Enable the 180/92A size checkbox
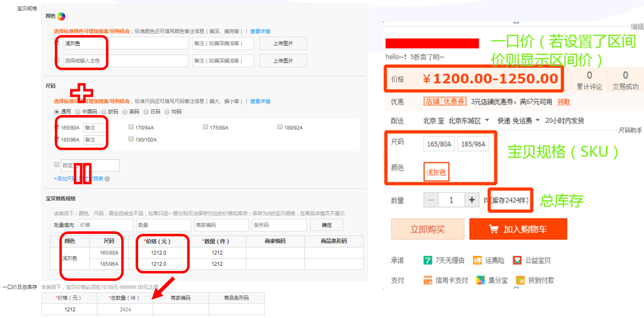The height and width of the screenshot is (318, 644). [x=280, y=127]
